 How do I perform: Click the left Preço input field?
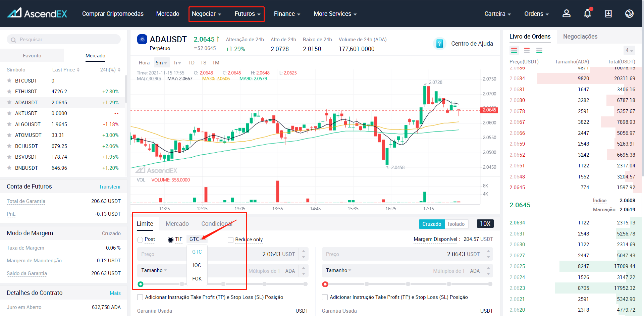(218, 254)
